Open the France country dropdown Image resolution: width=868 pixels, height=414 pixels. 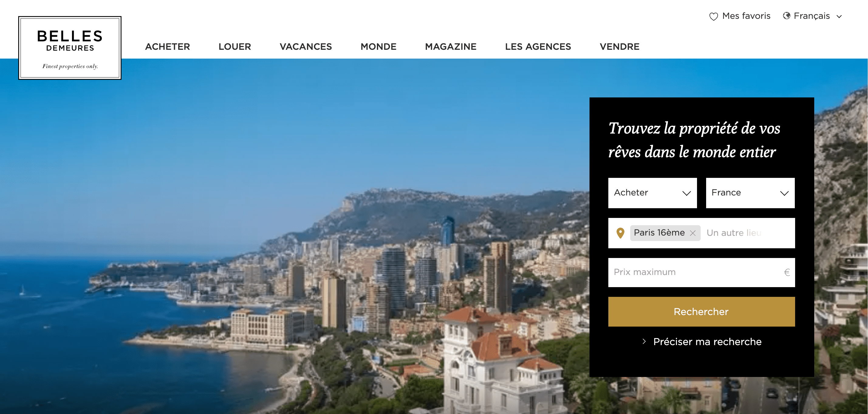pos(750,193)
